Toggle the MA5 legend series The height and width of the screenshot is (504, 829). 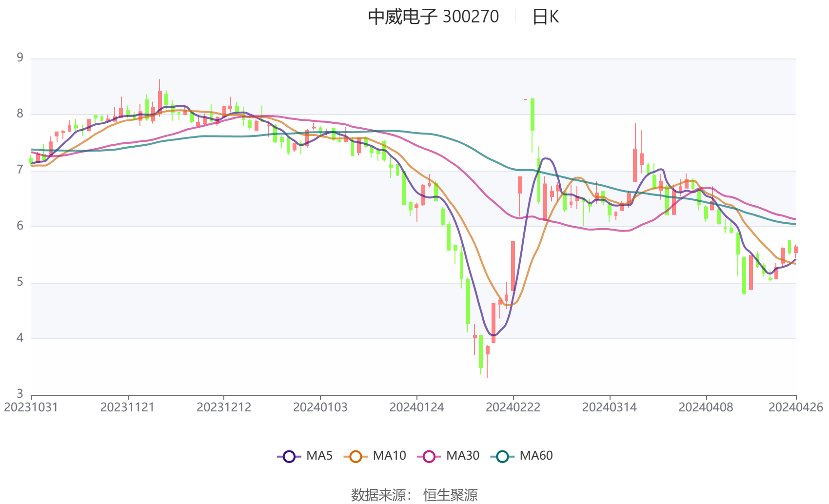[x=305, y=456]
